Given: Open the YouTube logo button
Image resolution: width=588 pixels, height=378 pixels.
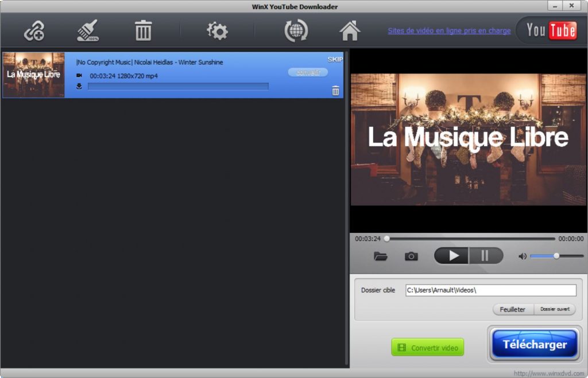Looking at the screenshot, I should [x=551, y=30].
